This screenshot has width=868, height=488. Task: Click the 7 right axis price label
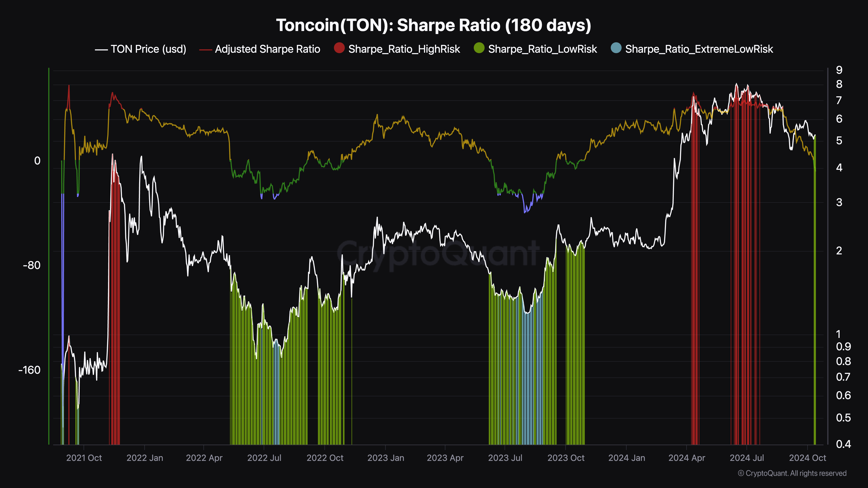coord(839,100)
